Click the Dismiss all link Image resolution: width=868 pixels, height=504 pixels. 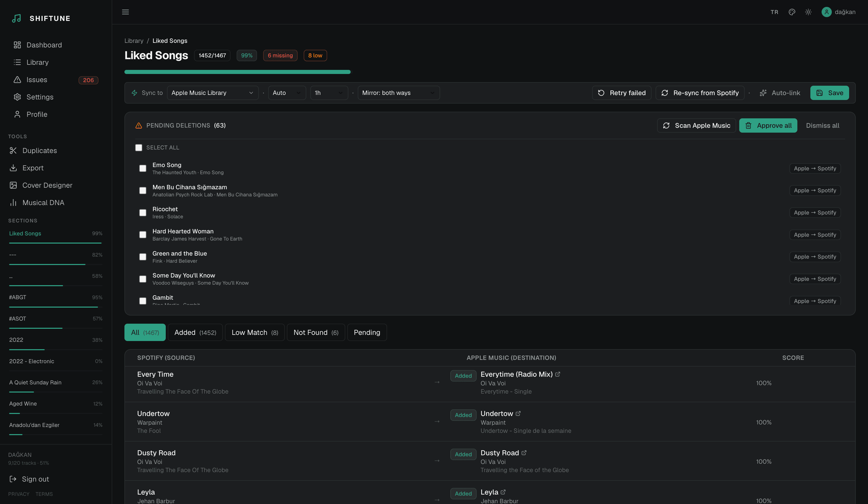coord(823,125)
